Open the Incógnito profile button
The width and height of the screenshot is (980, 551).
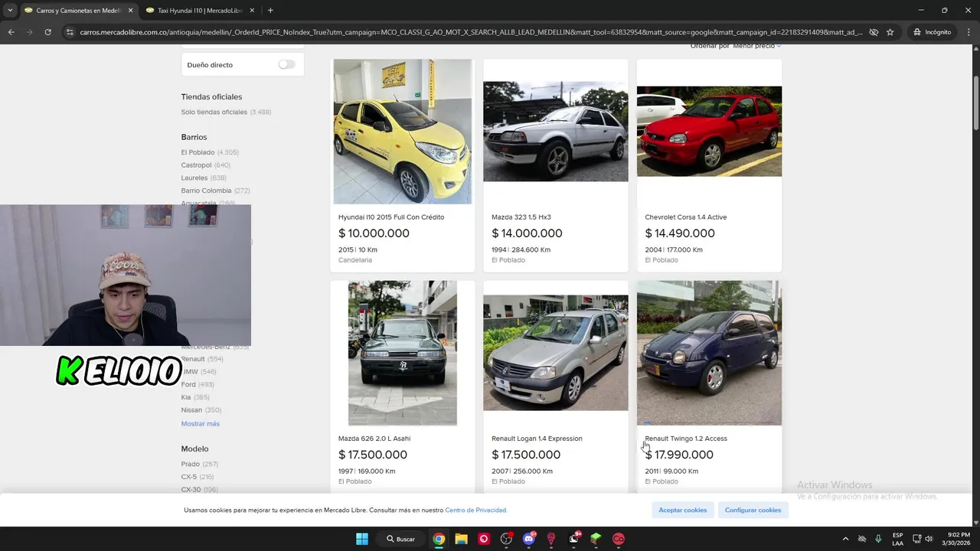point(932,32)
